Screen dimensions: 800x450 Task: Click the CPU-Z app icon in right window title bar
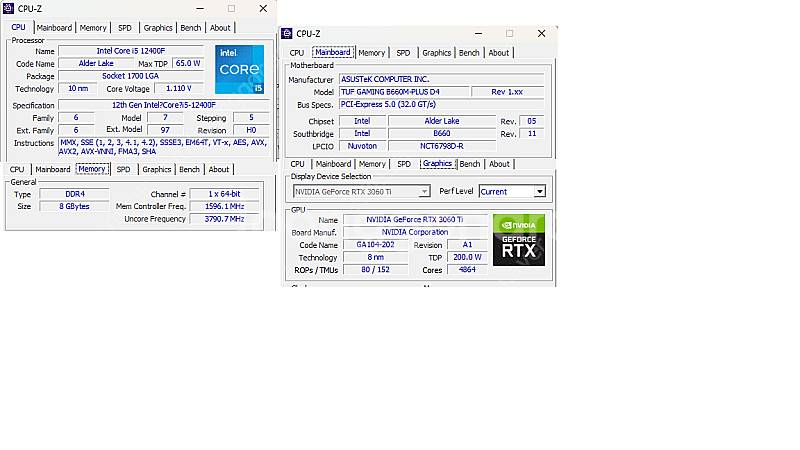click(287, 33)
